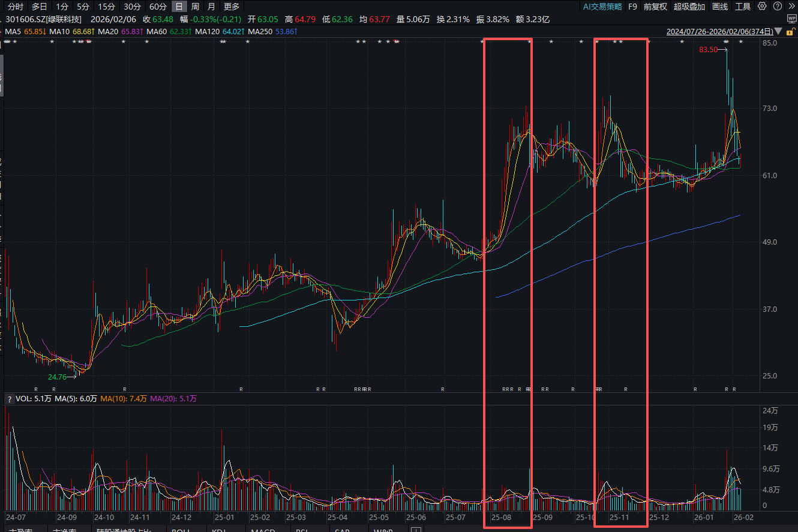Open the settings gear icon
798x532 pixels.
pyautogui.click(x=762, y=7)
